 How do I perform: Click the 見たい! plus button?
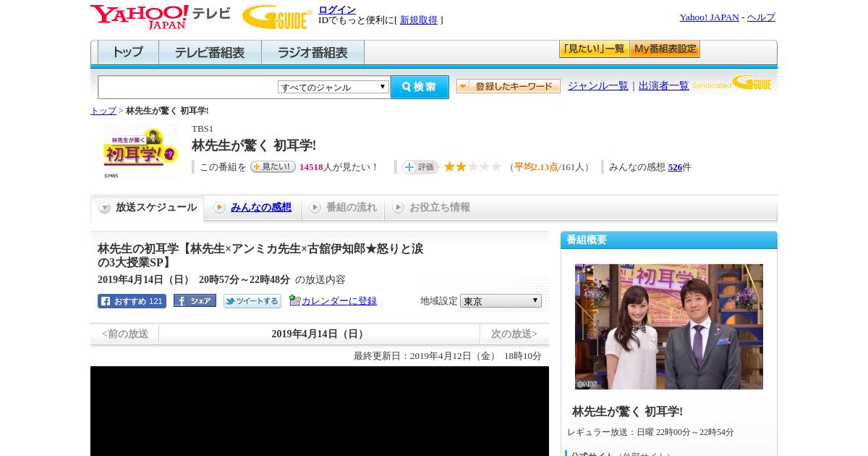tap(273, 166)
